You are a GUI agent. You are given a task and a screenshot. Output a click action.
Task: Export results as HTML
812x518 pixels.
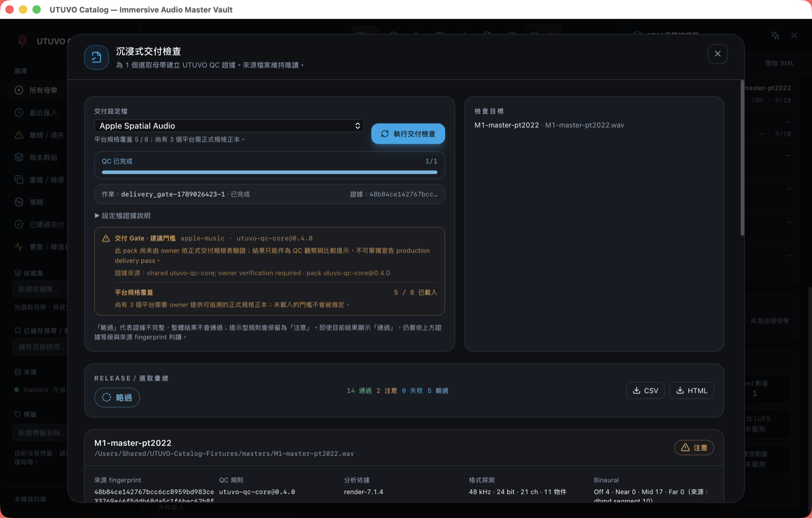pyautogui.click(x=692, y=391)
